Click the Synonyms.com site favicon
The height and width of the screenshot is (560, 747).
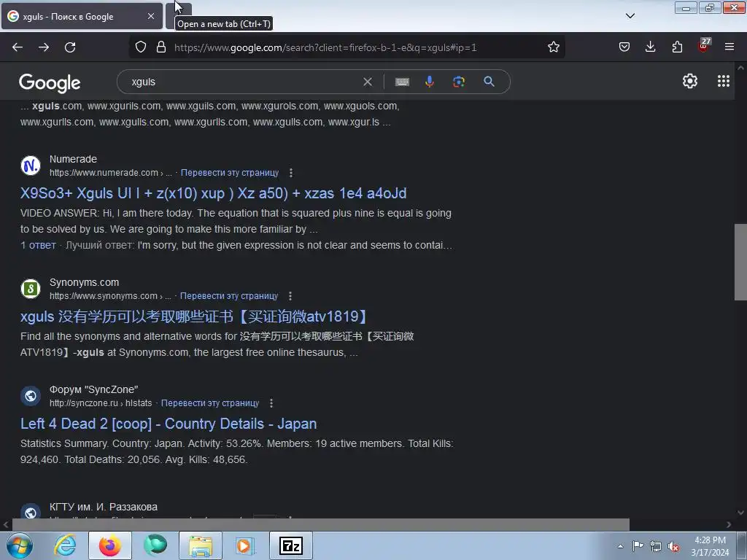coord(31,289)
